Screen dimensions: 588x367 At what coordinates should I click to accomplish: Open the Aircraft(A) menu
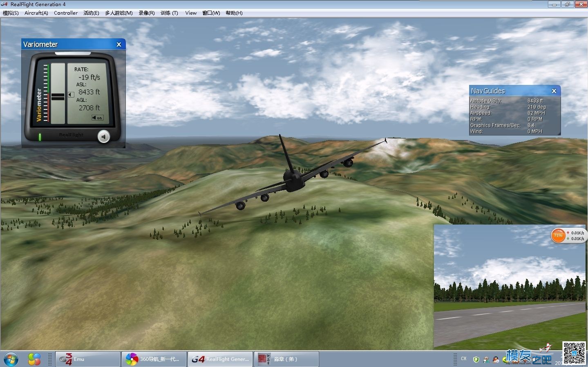pyautogui.click(x=36, y=13)
